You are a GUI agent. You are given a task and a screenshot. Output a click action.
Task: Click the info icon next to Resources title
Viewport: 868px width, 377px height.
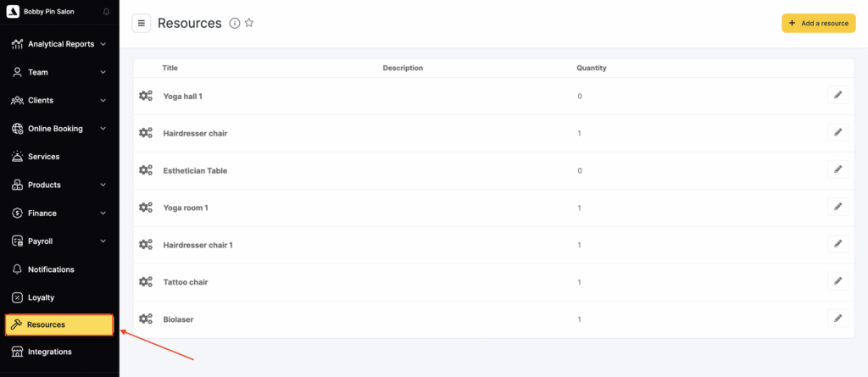pyautogui.click(x=235, y=24)
